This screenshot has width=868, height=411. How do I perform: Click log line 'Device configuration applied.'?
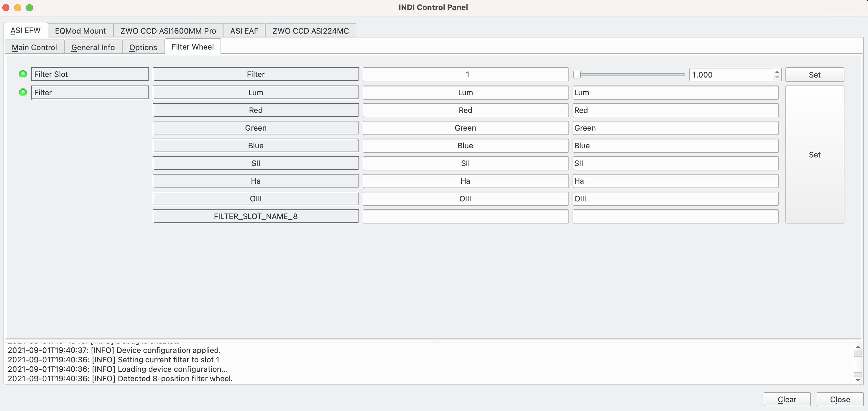pyautogui.click(x=114, y=350)
